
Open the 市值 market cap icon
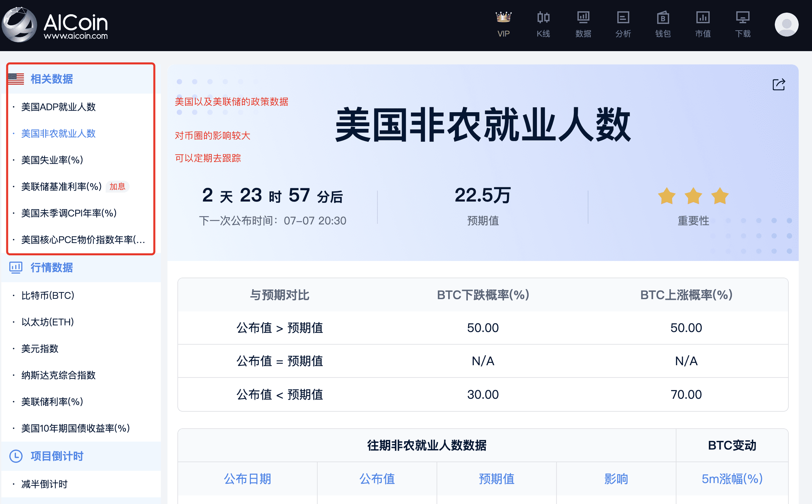point(703,17)
